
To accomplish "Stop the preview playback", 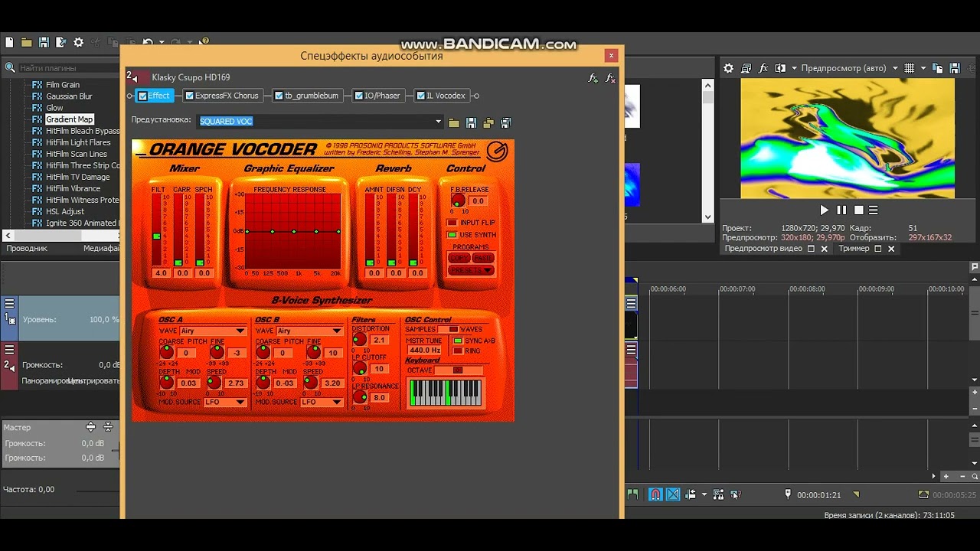I will pos(858,210).
